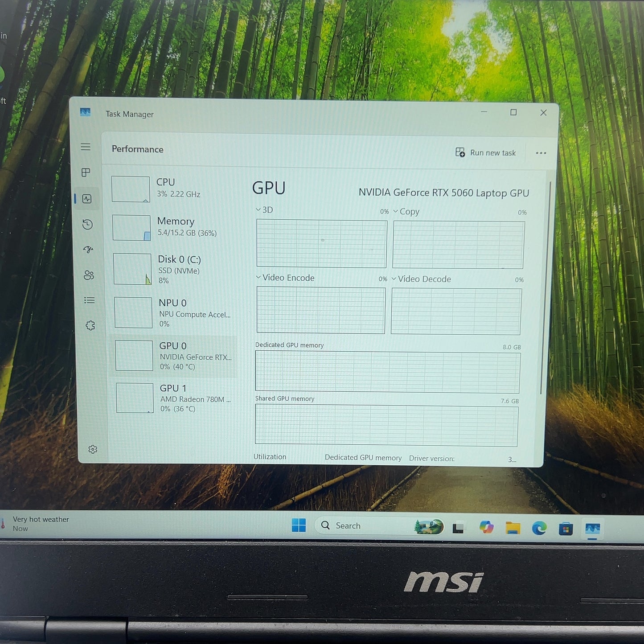Minimize the Task Manager window
The height and width of the screenshot is (644, 644).
click(484, 112)
